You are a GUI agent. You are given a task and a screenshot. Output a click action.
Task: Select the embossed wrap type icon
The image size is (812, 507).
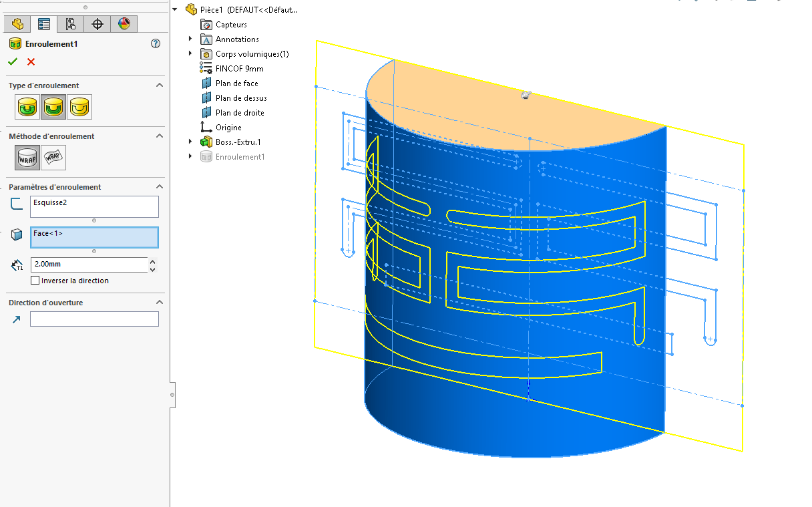(x=27, y=107)
